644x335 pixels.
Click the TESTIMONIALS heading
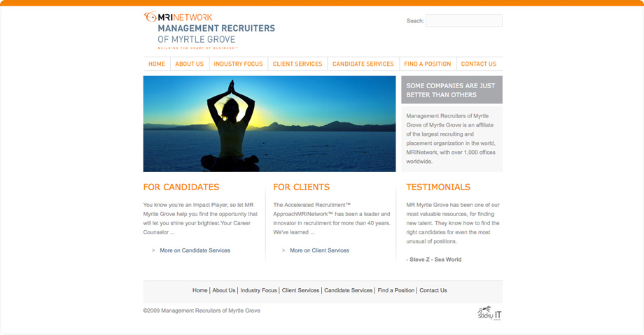coord(438,187)
